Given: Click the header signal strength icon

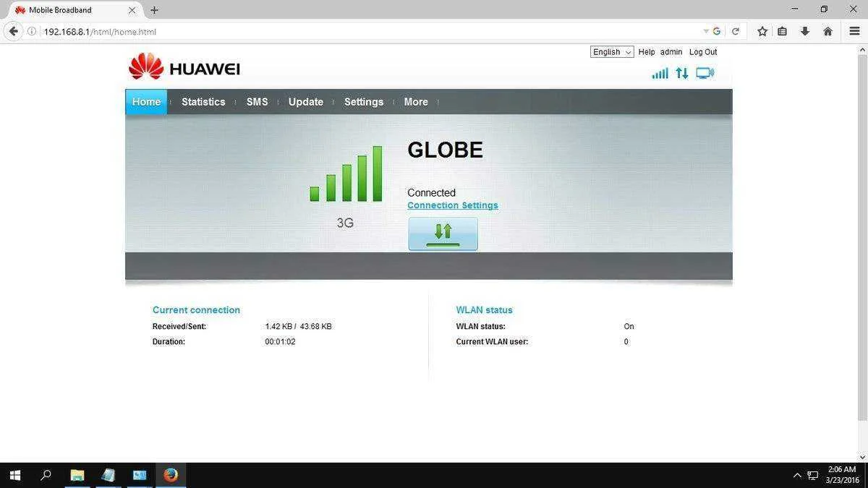Looking at the screenshot, I should (x=660, y=73).
